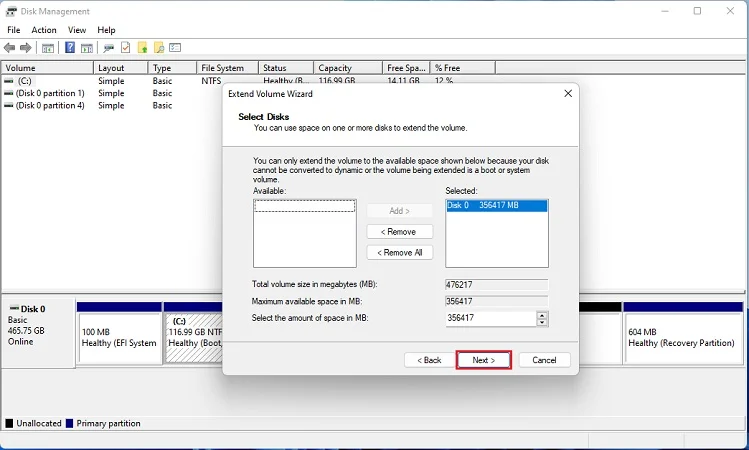
Task: Sort by the Layout column header
Action: (120, 68)
